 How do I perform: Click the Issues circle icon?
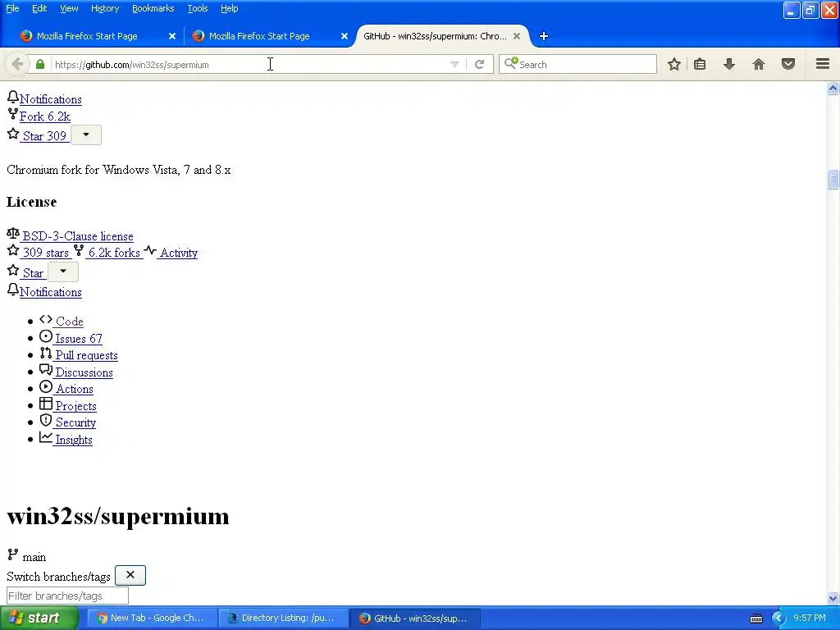[x=46, y=336]
